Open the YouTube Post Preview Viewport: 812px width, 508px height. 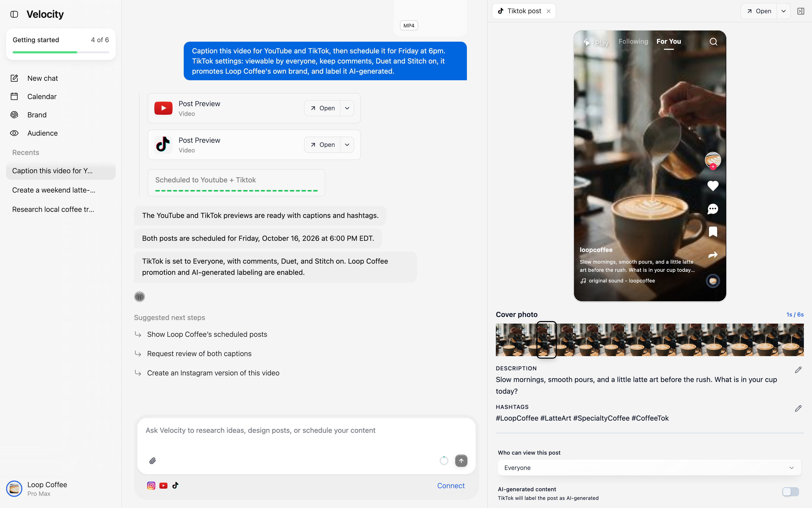(x=322, y=108)
